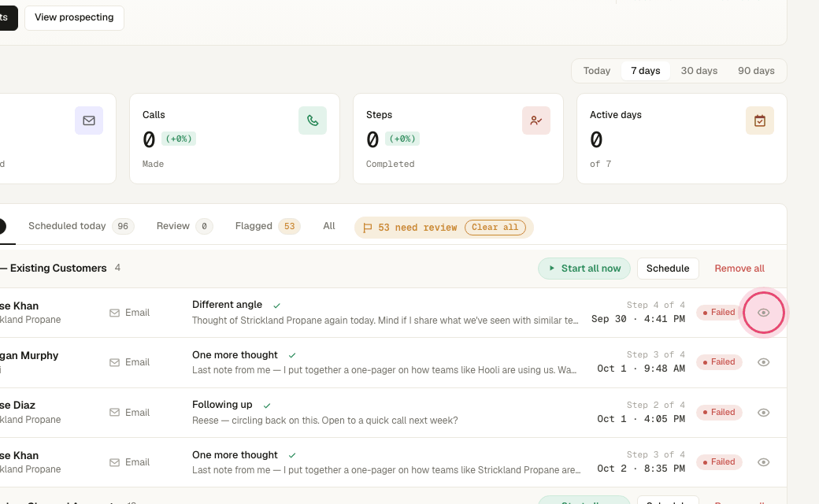The width and height of the screenshot is (819, 504).
Task: Click the eye icon in Oct 2 8:35 PM row
Action: pyautogui.click(x=763, y=462)
